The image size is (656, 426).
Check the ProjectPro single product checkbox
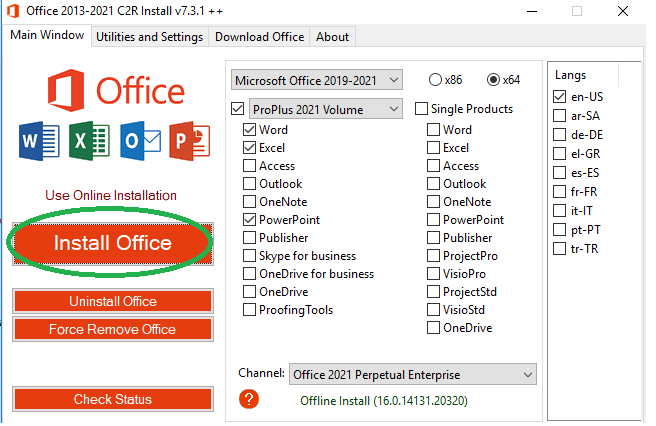[x=433, y=256]
